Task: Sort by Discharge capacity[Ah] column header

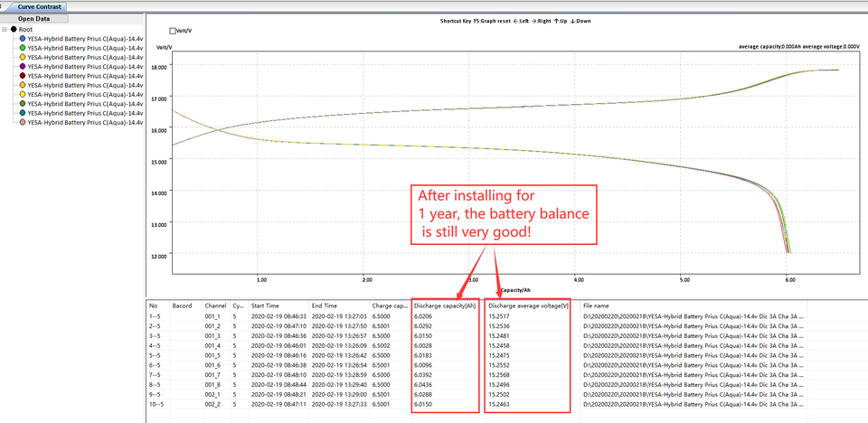Action: pyautogui.click(x=443, y=305)
